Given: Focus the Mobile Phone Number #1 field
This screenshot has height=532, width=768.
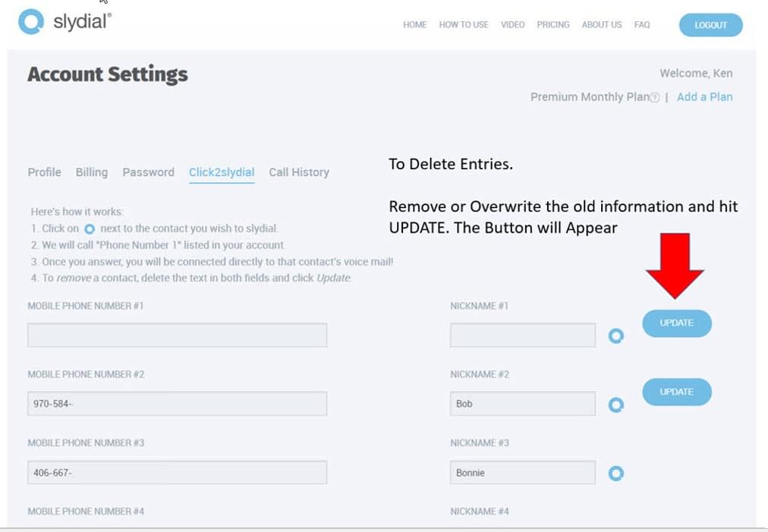Looking at the screenshot, I should tap(177, 335).
